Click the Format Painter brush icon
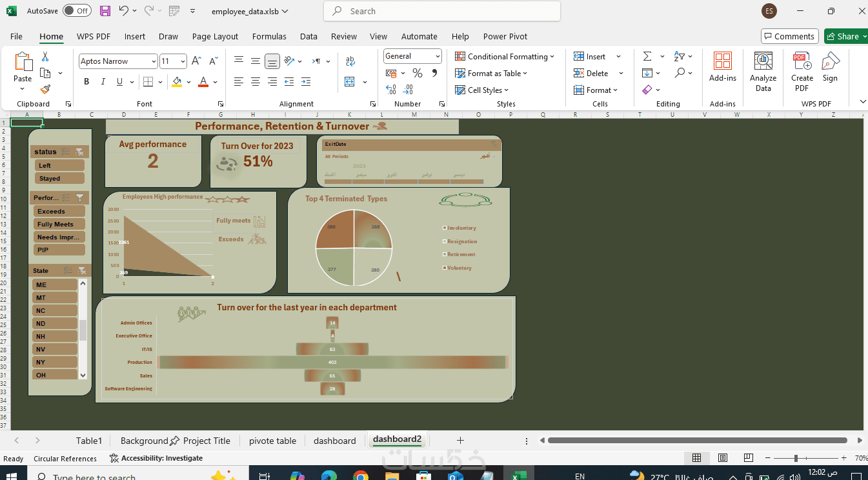868x480 pixels. (x=45, y=90)
